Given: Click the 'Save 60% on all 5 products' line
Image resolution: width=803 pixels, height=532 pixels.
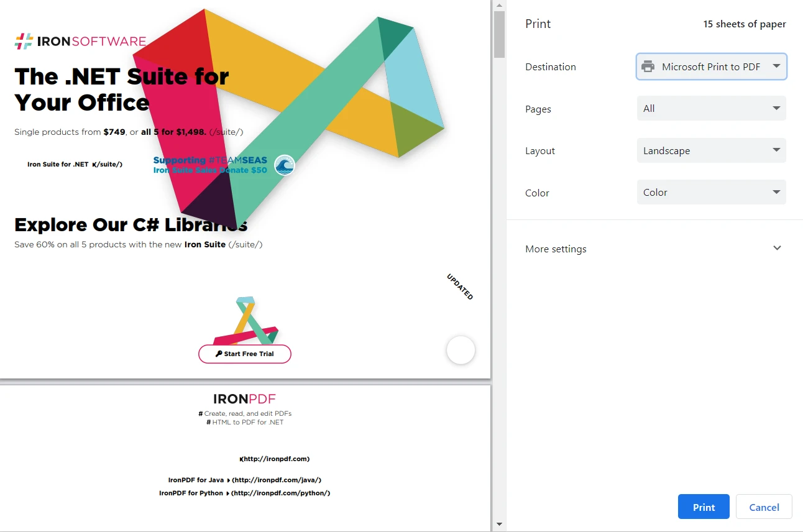Looking at the screenshot, I should click(138, 245).
